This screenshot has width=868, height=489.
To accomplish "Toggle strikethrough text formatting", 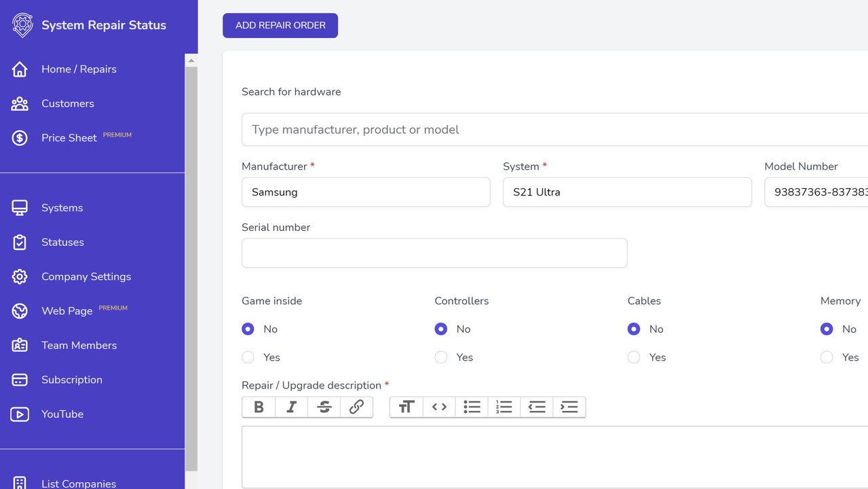I will tap(324, 407).
